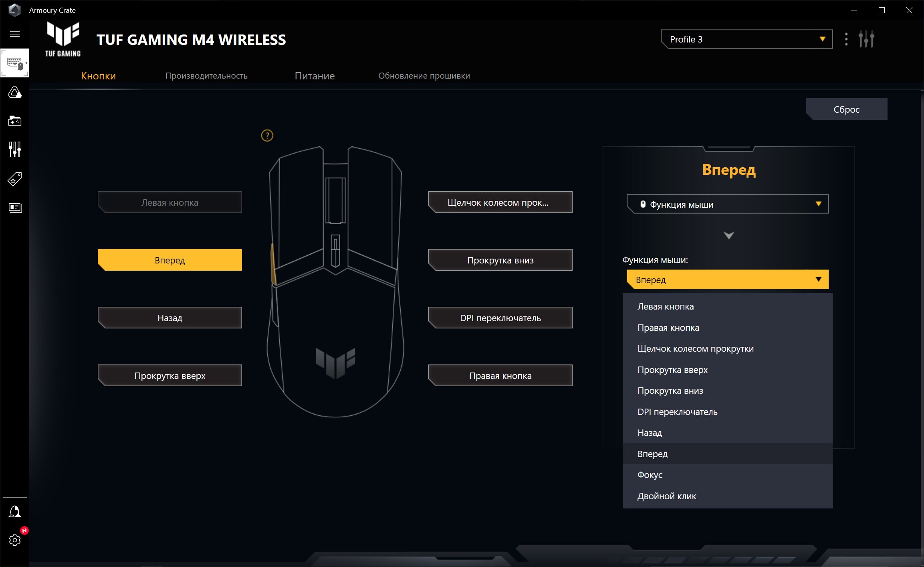Open Scenario Profiles sliders icon in sidebar
The image size is (924, 567).
pyautogui.click(x=15, y=149)
